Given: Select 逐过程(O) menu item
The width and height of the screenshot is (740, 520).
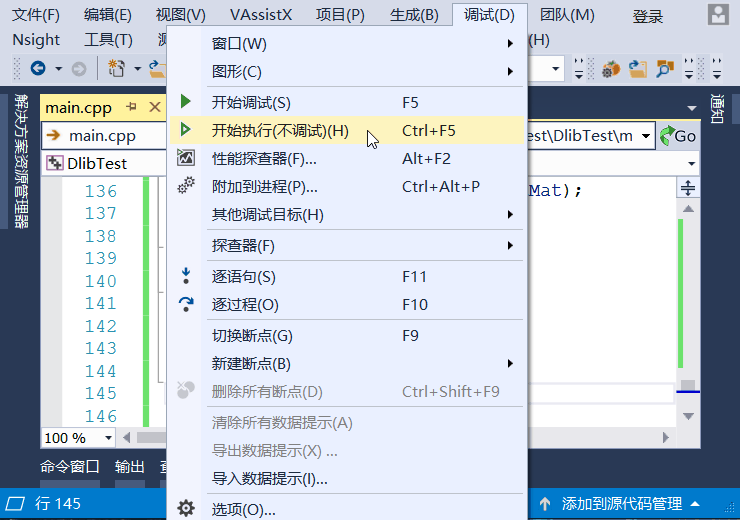Looking at the screenshot, I should click(346, 304).
